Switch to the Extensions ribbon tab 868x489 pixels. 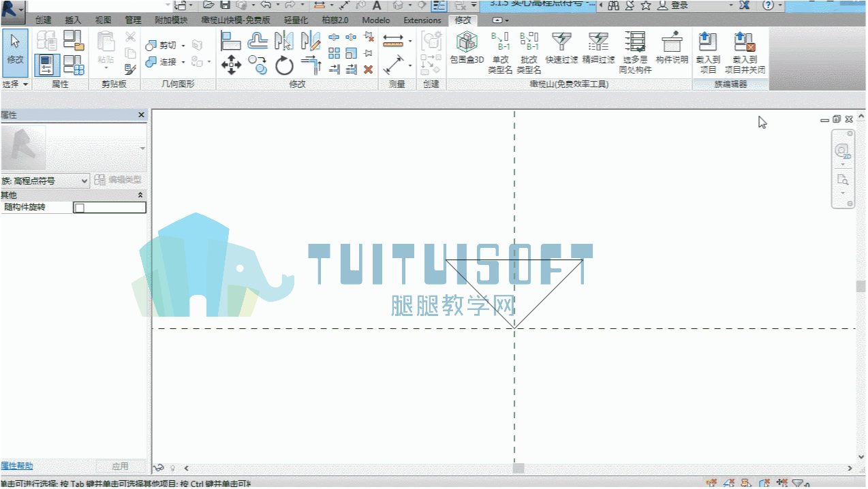point(422,20)
